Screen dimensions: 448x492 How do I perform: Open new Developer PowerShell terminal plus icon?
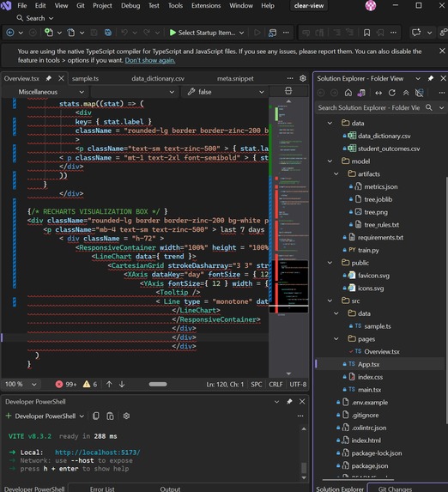pos(9,416)
